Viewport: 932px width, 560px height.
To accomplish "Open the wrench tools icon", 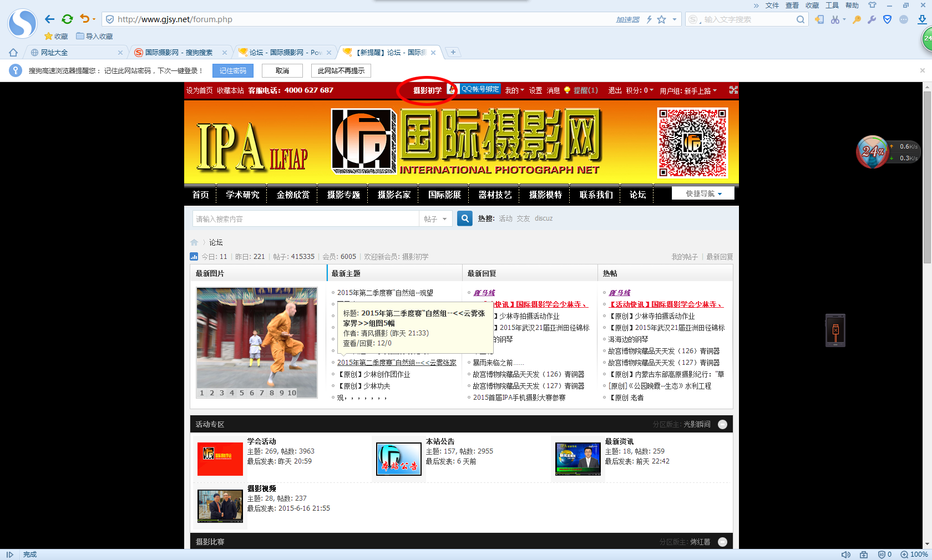I will [872, 19].
